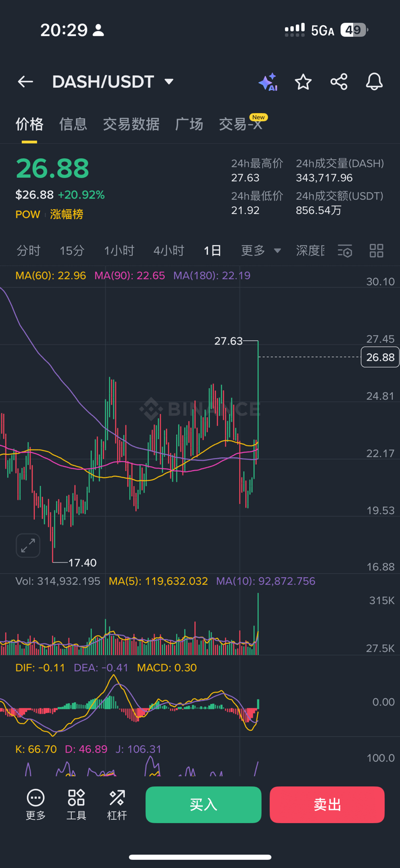Switch to the 交易数据 tab
The image size is (400, 868).
tap(131, 124)
